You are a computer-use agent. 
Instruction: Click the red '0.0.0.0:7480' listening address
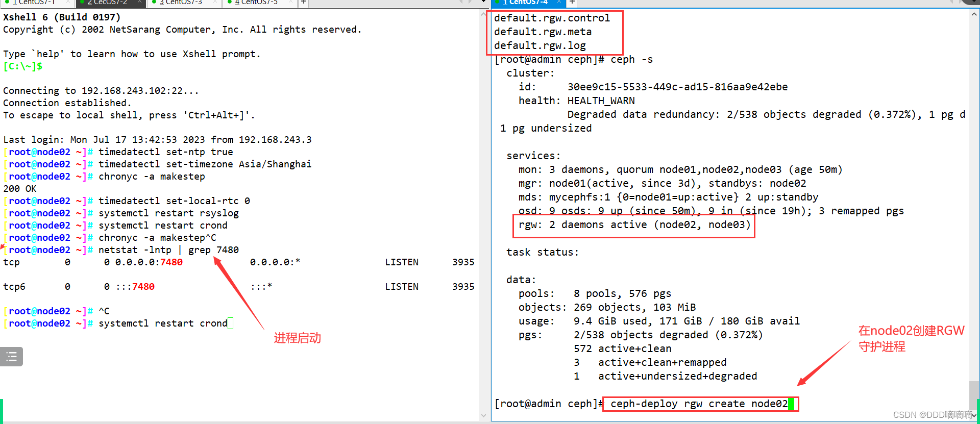(x=149, y=262)
